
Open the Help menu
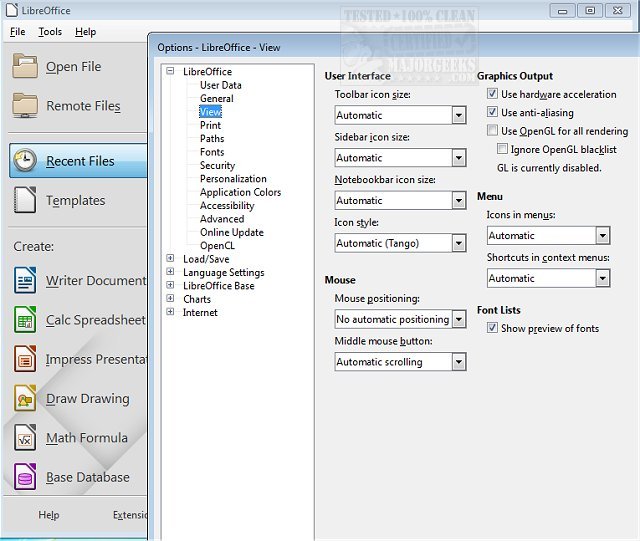pos(85,32)
